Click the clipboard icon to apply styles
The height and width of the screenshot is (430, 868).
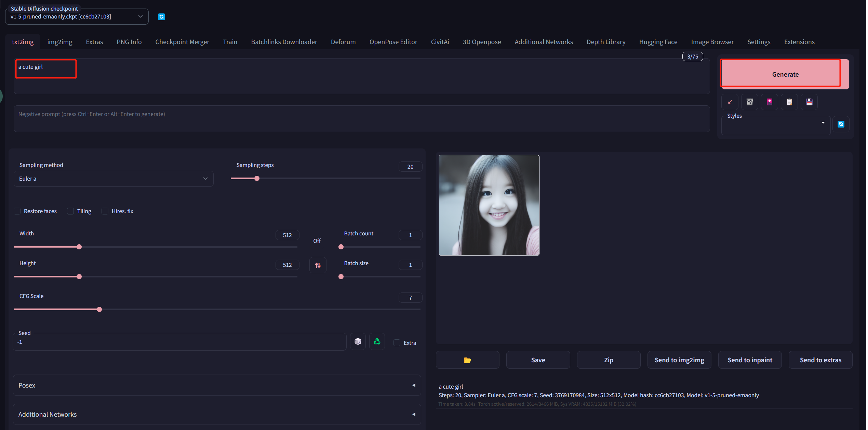click(x=789, y=102)
